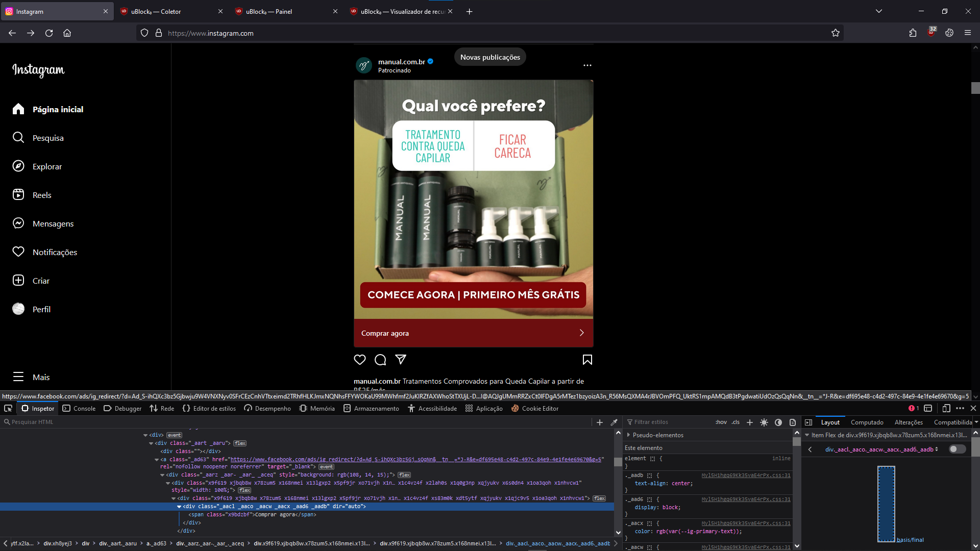Save the post with the bookmark icon
The width and height of the screenshot is (980, 551).
tap(587, 360)
